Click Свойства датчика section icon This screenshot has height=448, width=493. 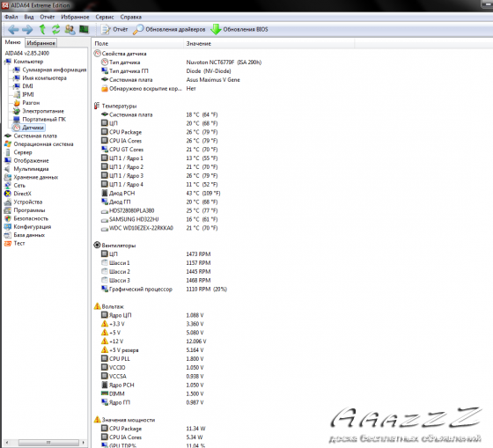97,54
